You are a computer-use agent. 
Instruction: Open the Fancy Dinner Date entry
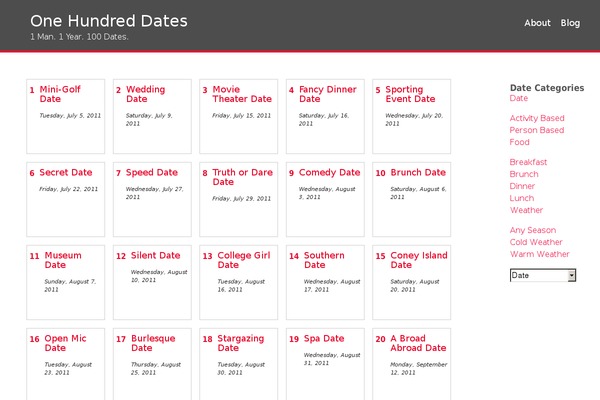coord(328,94)
